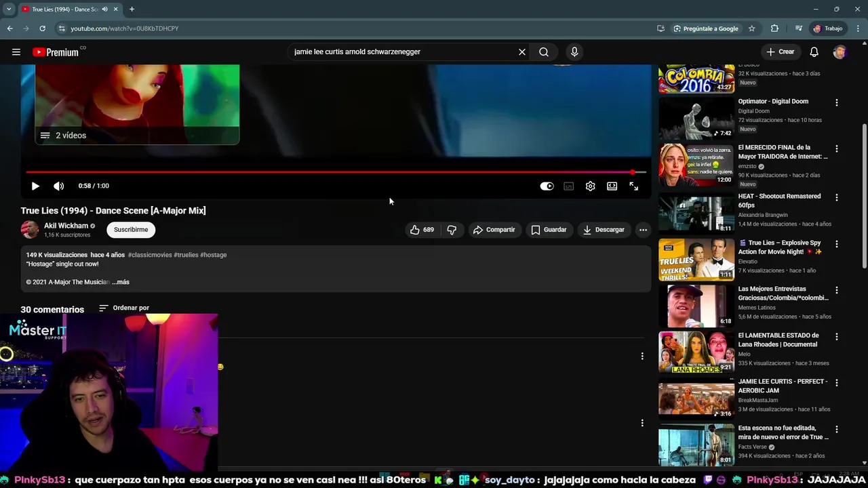The image size is (868, 488).
Task: Click Pregúntale a Google button
Action: [705, 28]
